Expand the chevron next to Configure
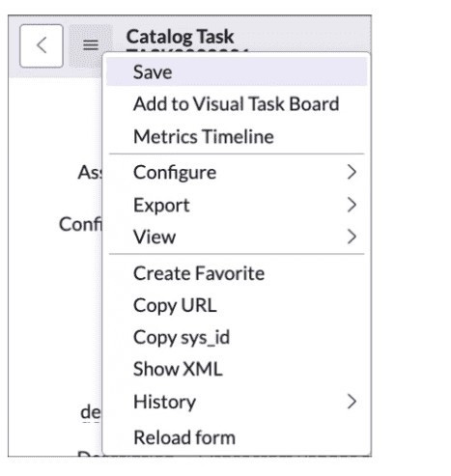 [x=352, y=172]
